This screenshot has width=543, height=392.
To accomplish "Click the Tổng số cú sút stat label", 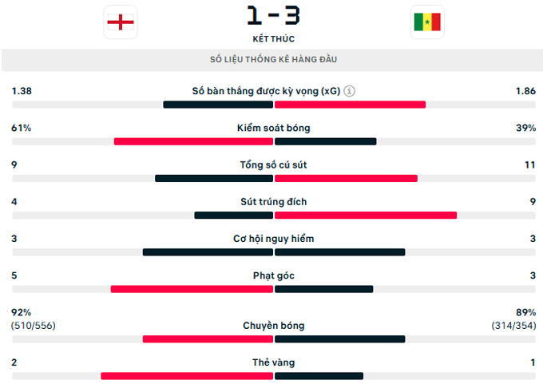I will (x=273, y=164).
